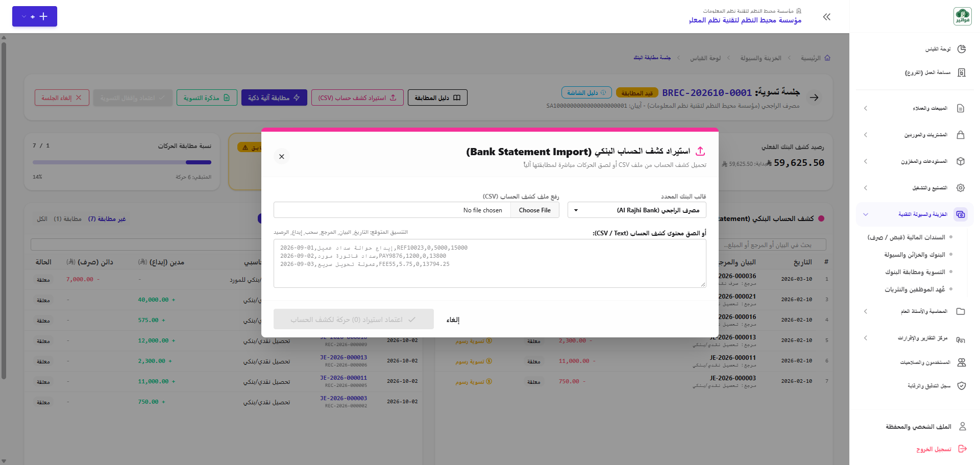The height and width of the screenshot is (465, 980).
Task: Click the logout arrow icon
Action: coord(963,449)
